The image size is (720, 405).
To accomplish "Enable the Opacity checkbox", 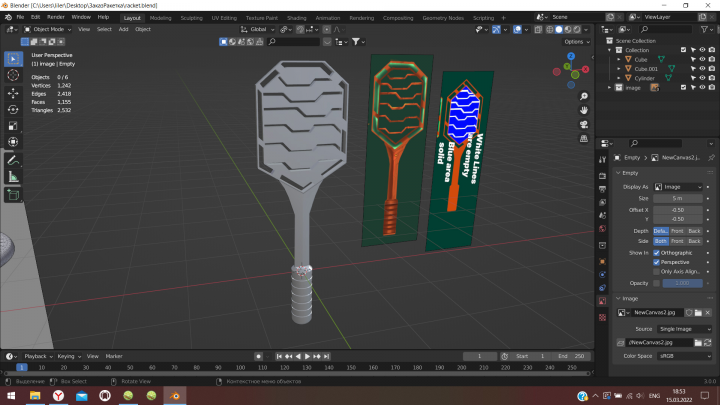I will (x=656, y=283).
